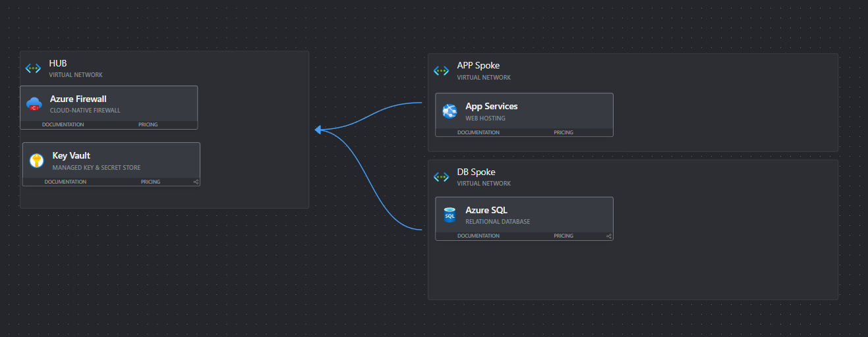
Task: Open App Services documentation link
Action: tap(478, 132)
